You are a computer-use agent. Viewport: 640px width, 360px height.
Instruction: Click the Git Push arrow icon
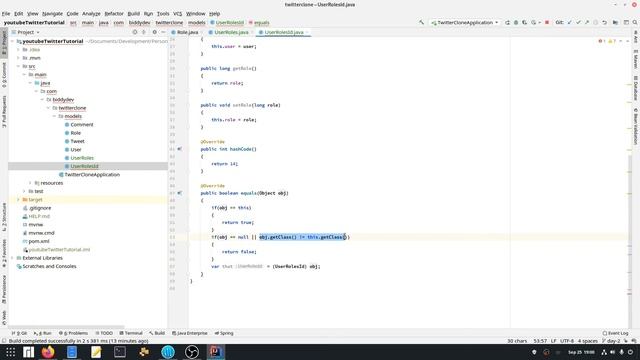pyautogui.click(x=587, y=22)
